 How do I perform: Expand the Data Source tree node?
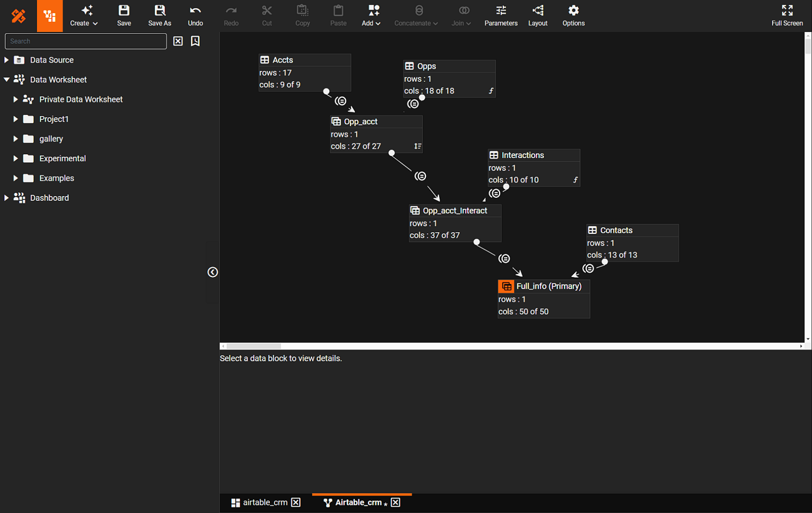click(x=7, y=60)
